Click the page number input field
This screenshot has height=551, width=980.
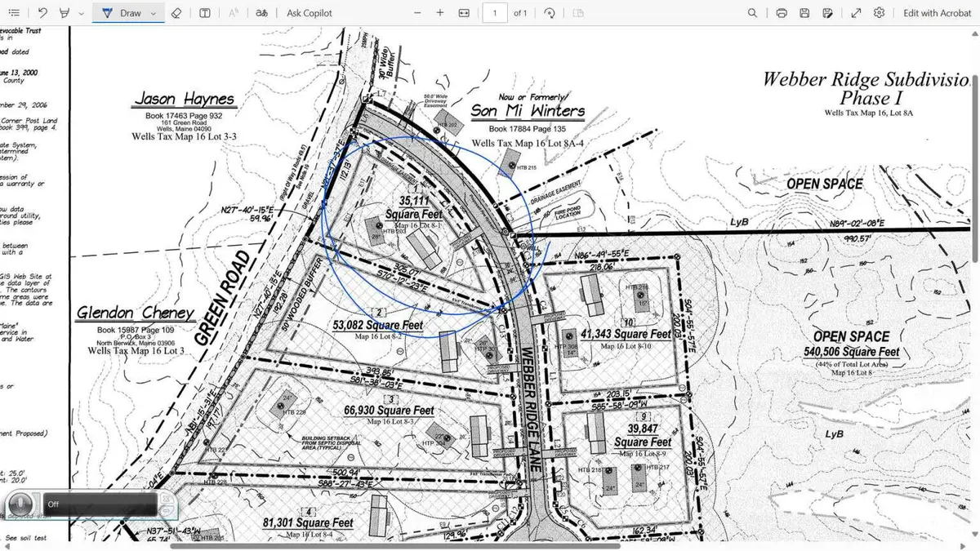tap(495, 13)
